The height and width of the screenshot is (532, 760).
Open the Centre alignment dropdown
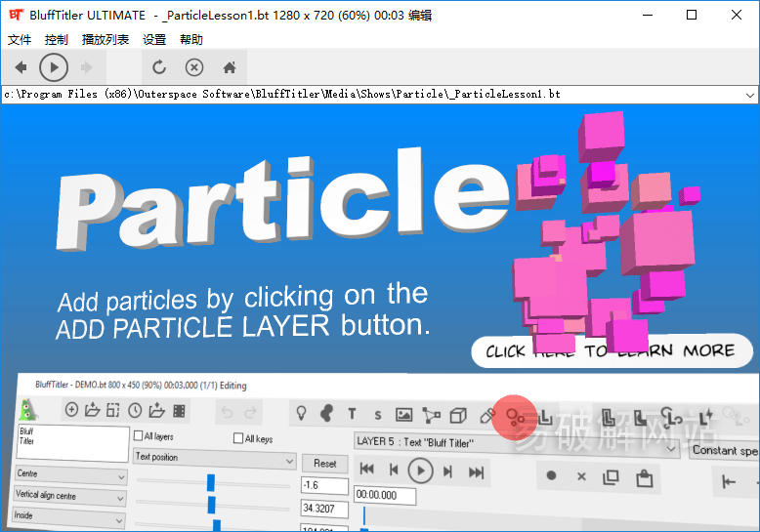[x=70, y=474]
